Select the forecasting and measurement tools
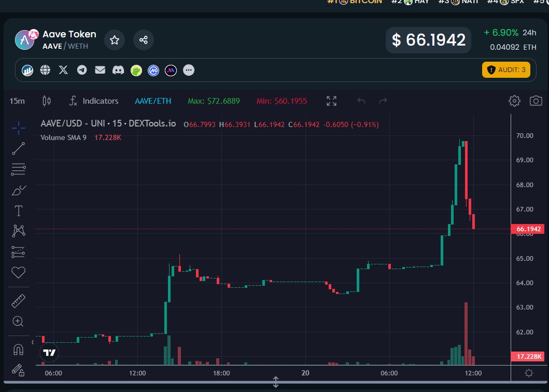The height and width of the screenshot is (392, 549). click(18, 252)
